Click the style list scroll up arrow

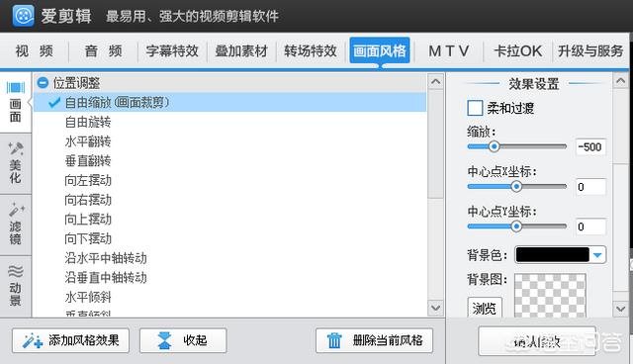435,82
